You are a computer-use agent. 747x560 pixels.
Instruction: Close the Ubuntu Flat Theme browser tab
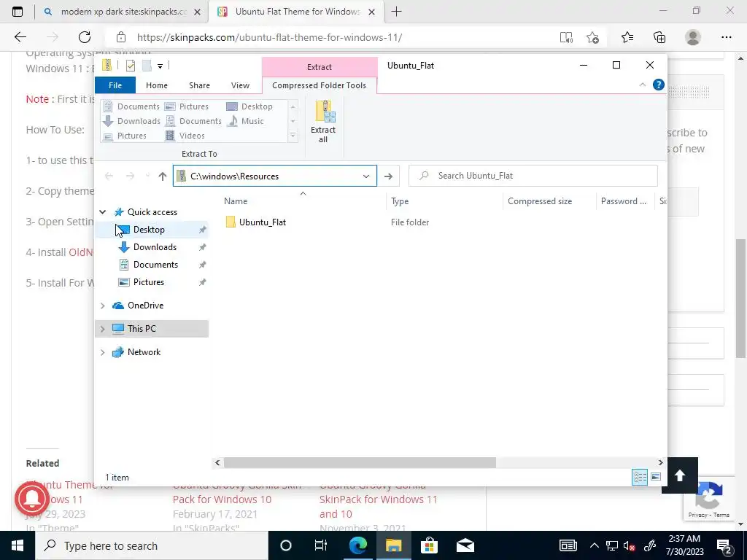372,12
